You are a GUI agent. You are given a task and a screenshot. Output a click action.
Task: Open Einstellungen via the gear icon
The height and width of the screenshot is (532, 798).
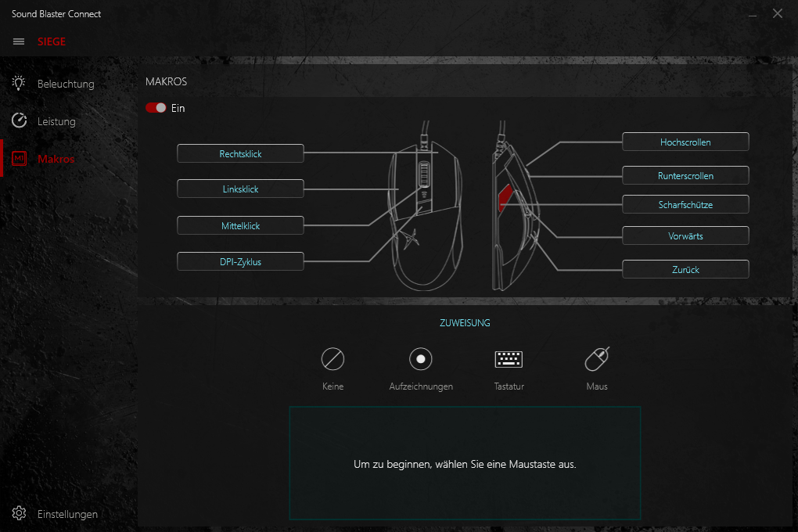click(x=20, y=513)
